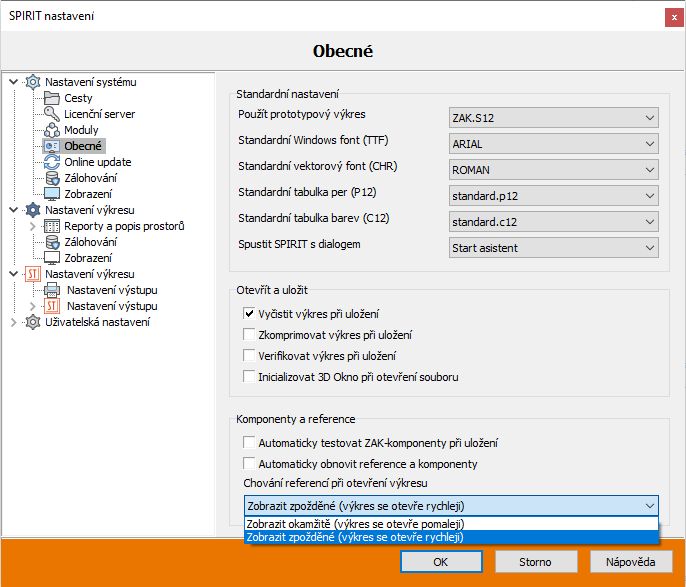Click the gear icon beside Uživatelská nastavení
The height and width of the screenshot is (587, 686).
[33, 322]
